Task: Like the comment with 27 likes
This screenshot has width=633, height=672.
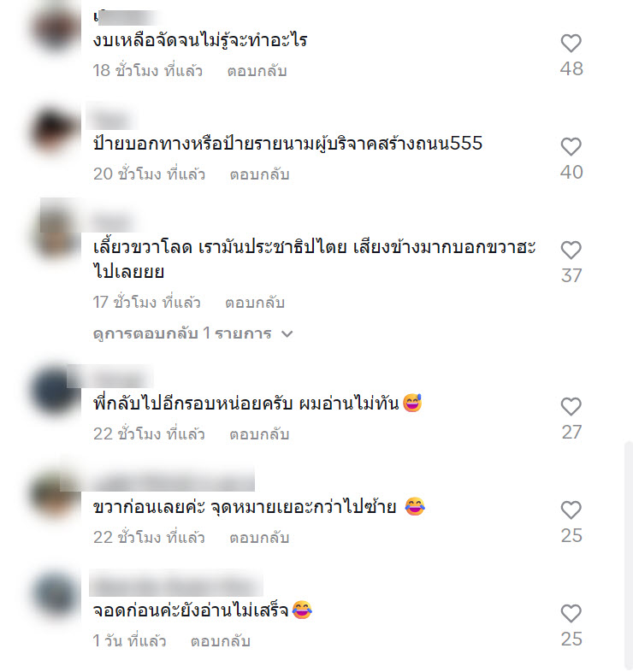Action: (571, 407)
